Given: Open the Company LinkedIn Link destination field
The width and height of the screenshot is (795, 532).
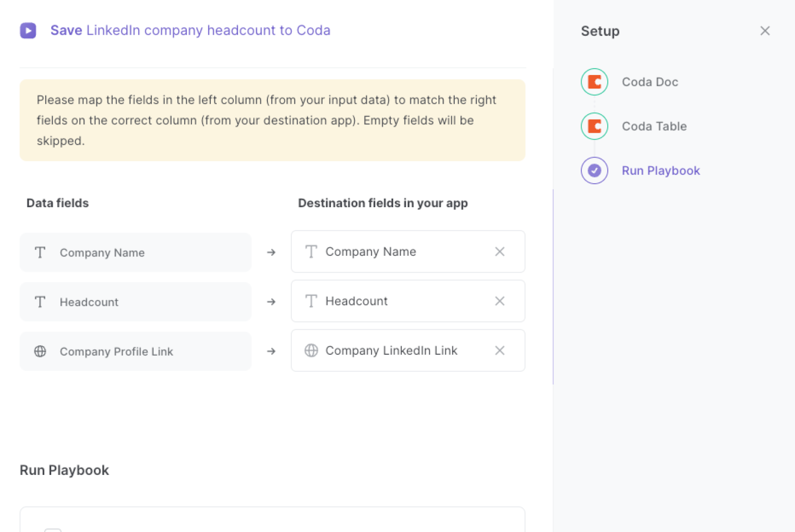Looking at the screenshot, I should [408, 350].
